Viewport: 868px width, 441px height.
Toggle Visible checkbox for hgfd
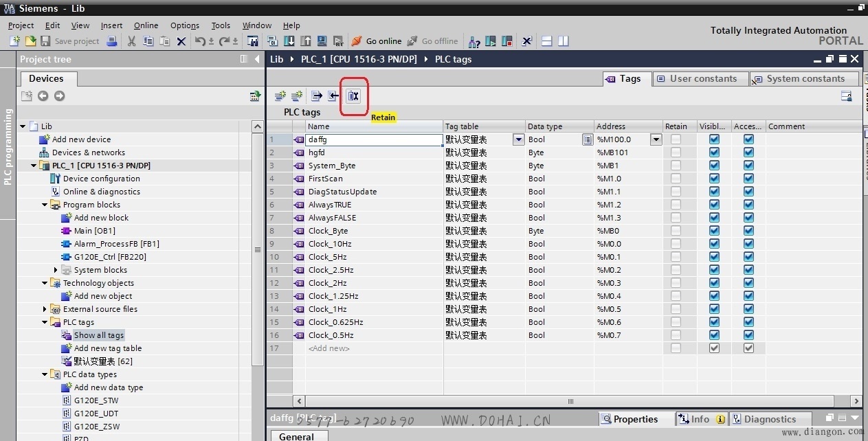714,152
